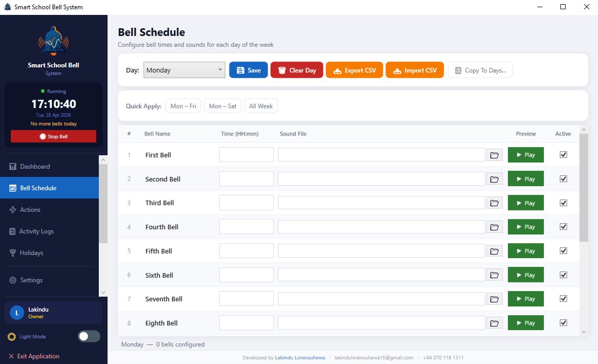Open the Settings page
598x364 pixels.
point(49,280)
